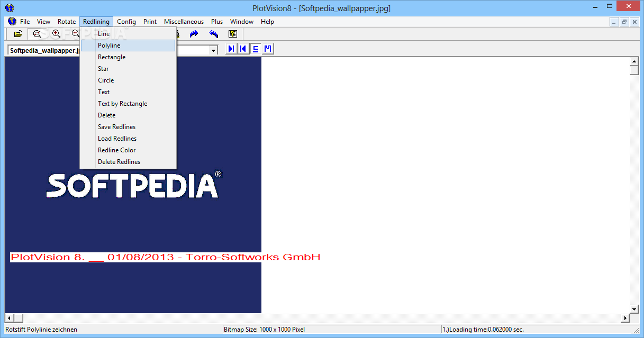Image resolution: width=644 pixels, height=338 pixels.
Task: Click the red PlotVision 8 annotation text
Action: (x=165, y=258)
